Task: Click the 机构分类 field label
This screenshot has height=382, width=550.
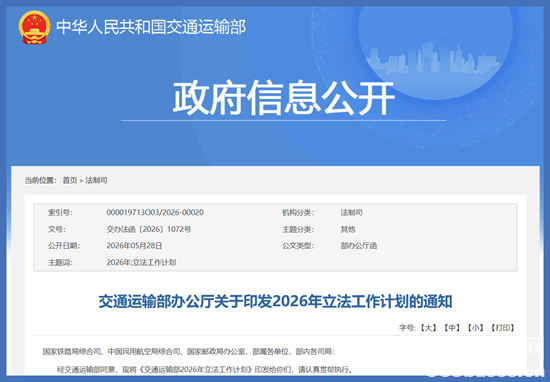Action: tap(298, 213)
